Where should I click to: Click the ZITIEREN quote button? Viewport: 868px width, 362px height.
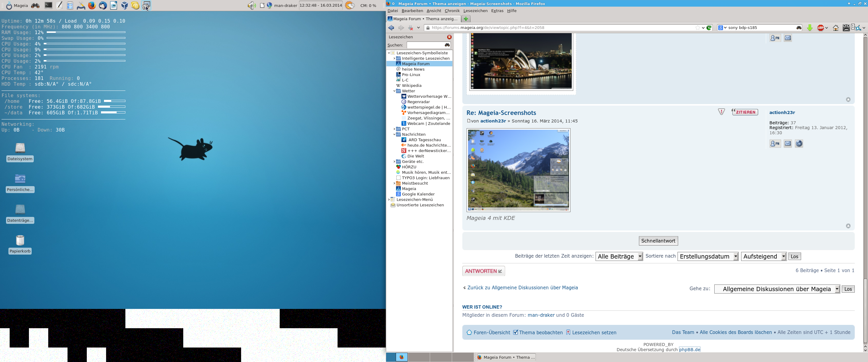click(745, 112)
